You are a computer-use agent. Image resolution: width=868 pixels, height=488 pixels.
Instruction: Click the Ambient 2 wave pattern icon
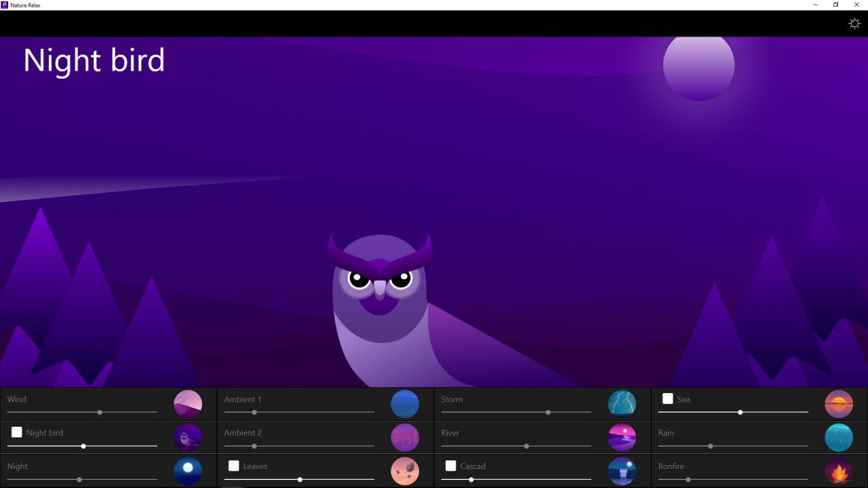pos(405,437)
